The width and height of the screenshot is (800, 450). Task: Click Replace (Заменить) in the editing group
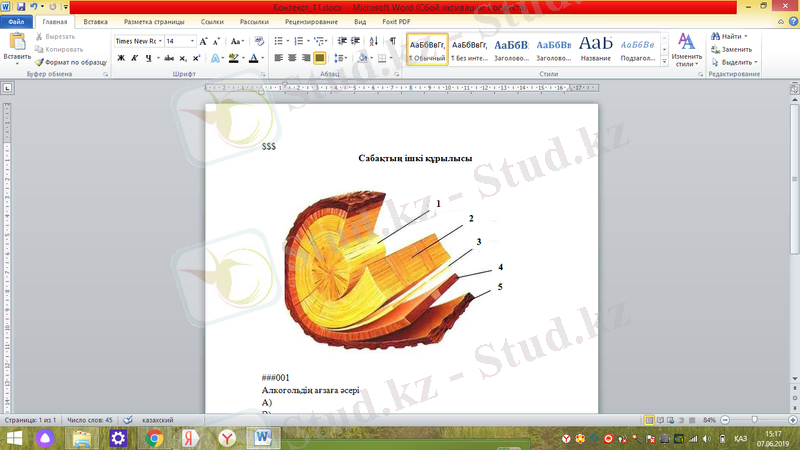732,49
